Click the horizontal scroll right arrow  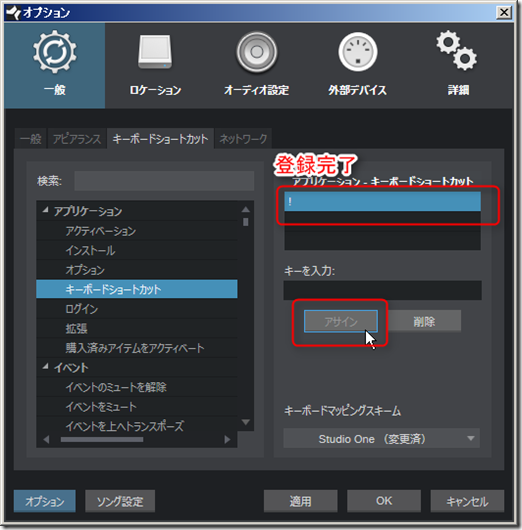227,439
